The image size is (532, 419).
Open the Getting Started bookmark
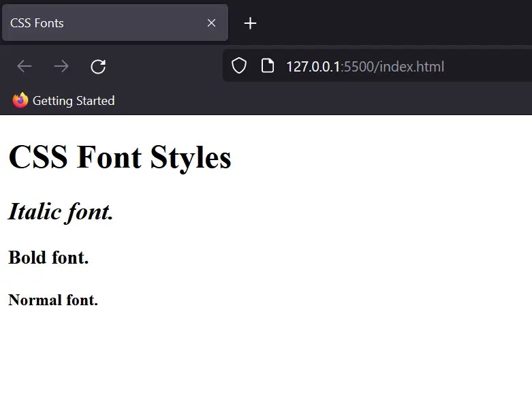(x=63, y=101)
